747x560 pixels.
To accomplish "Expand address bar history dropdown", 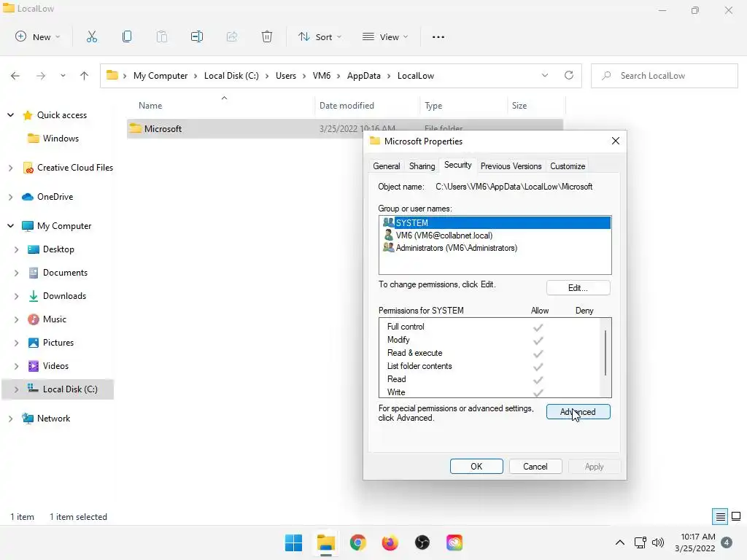I will tap(545, 75).
